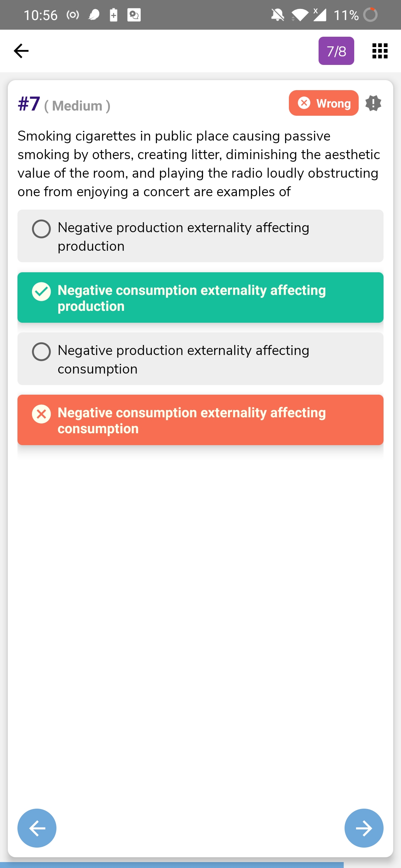Viewport: 401px width, 868px height.
Task: Tap the question text about smoking cigarettes
Action: coord(199,164)
